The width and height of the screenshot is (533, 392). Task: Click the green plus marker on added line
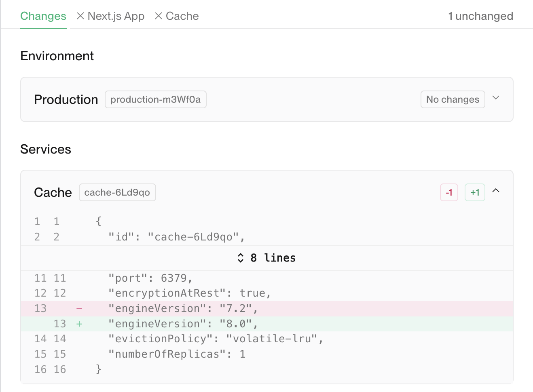[x=79, y=324]
